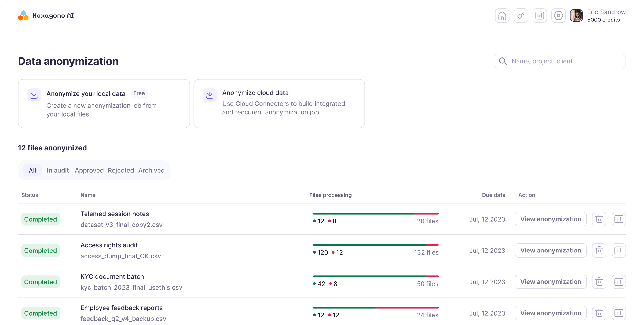Switch to the In audit tab

click(x=58, y=170)
